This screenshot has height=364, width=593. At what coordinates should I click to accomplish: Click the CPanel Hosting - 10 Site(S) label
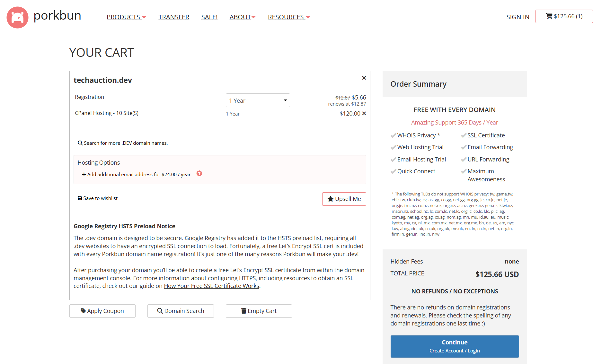click(x=107, y=113)
